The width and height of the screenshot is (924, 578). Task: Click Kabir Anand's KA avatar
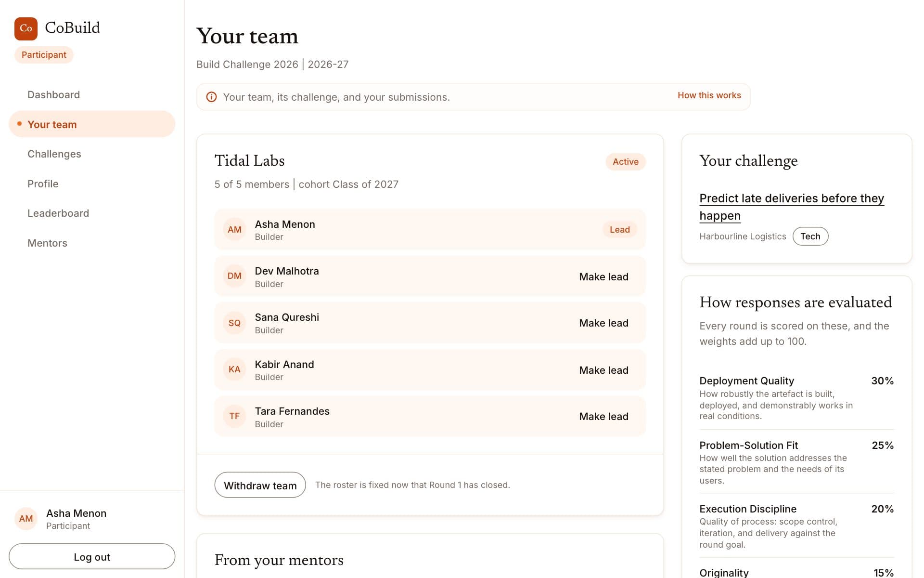point(234,369)
